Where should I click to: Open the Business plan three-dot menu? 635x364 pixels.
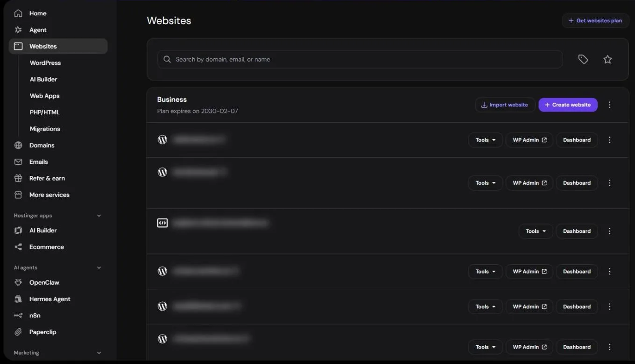click(610, 105)
